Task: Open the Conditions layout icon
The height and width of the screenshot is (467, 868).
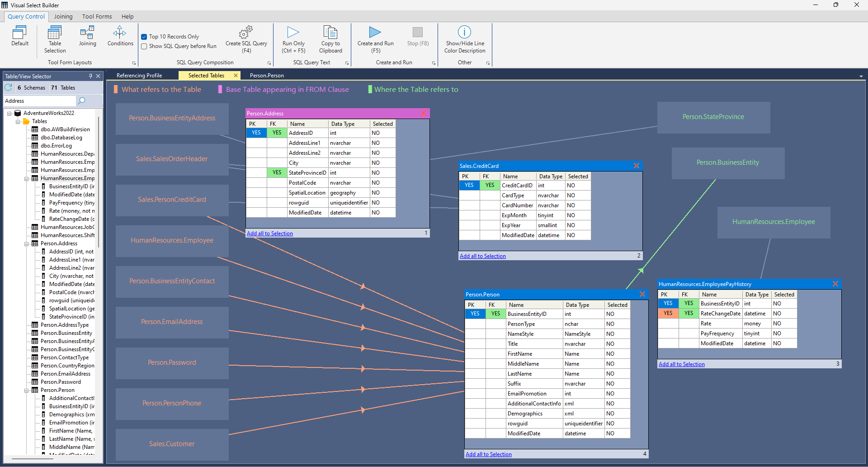Action: pyautogui.click(x=120, y=33)
